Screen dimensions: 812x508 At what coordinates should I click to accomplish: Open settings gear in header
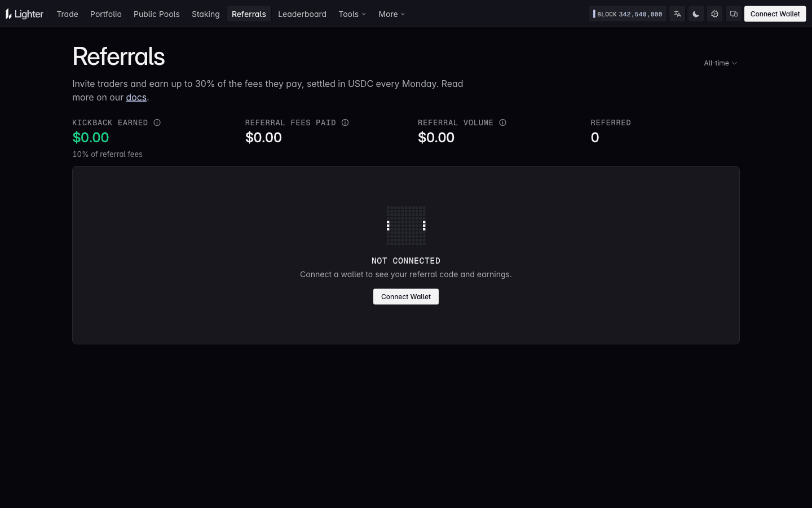pos(714,14)
